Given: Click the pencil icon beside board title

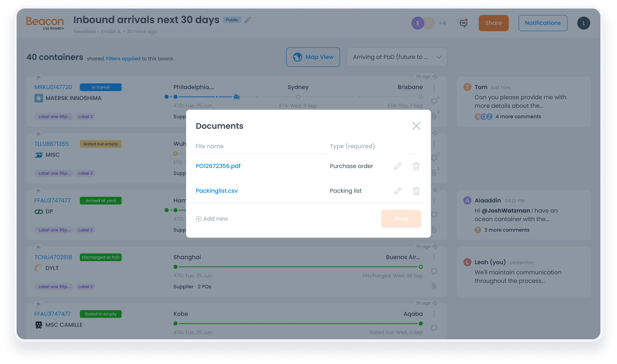Looking at the screenshot, I should [248, 20].
